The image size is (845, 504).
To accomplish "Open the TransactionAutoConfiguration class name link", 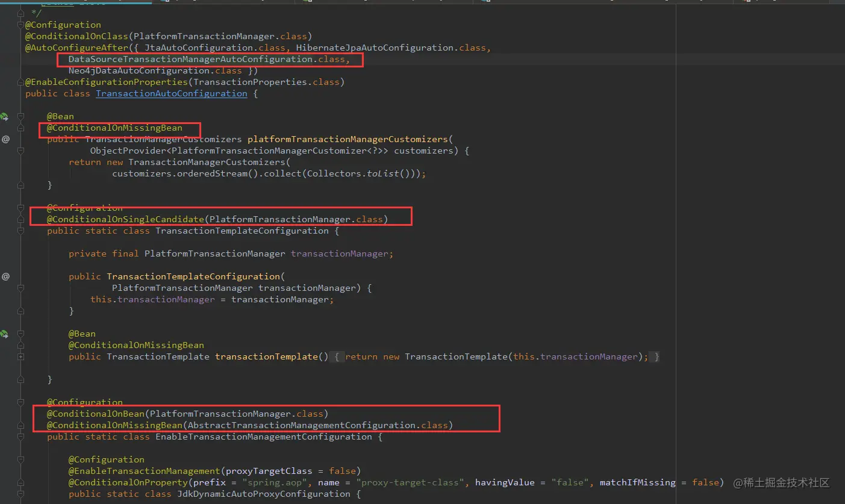I will click(172, 93).
